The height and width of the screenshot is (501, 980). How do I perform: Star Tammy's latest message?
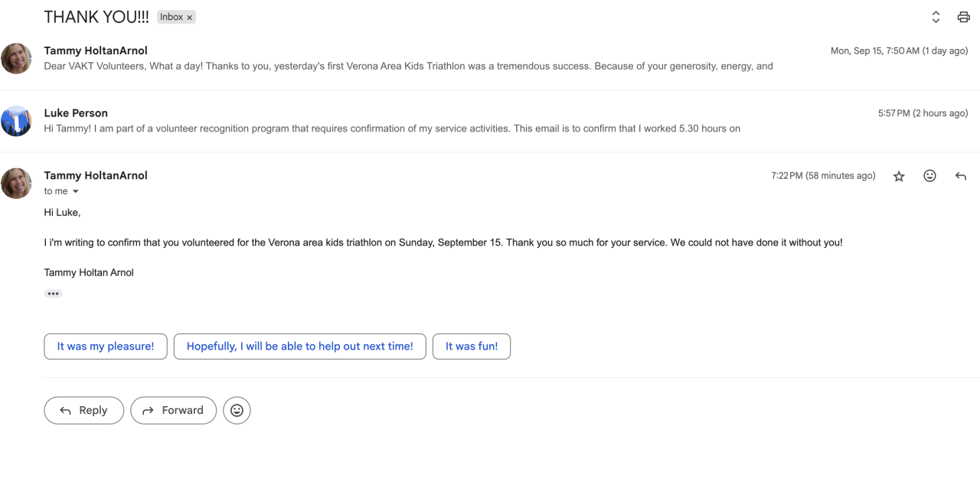pos(899,176)
